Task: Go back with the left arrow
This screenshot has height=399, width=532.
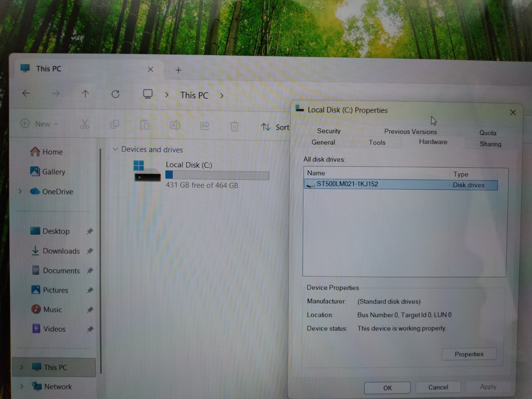Action: pyautogui.click(x=26, y=93)
